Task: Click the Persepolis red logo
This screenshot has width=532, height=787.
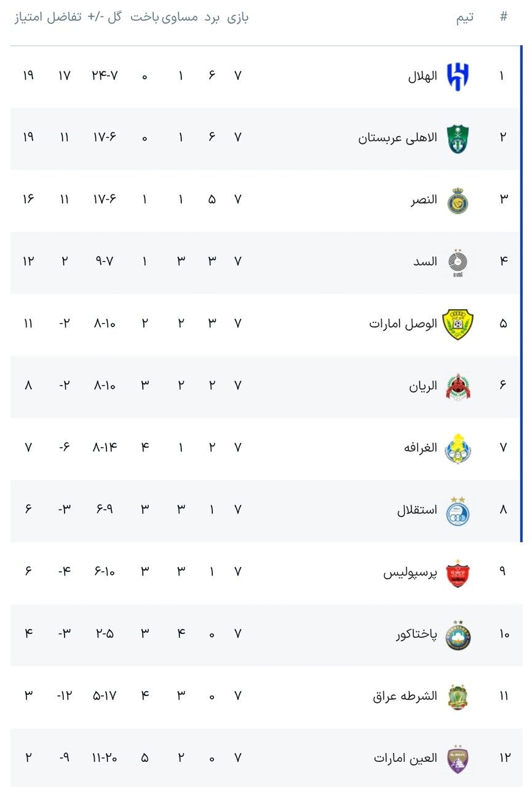Action: (458, 573)
